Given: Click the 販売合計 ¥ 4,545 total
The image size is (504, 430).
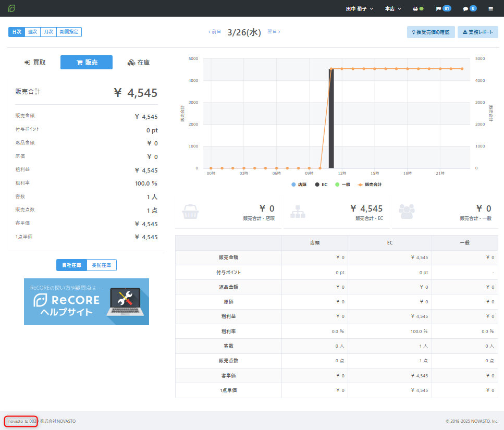Looking at the screenshot, I should point(136,93).
